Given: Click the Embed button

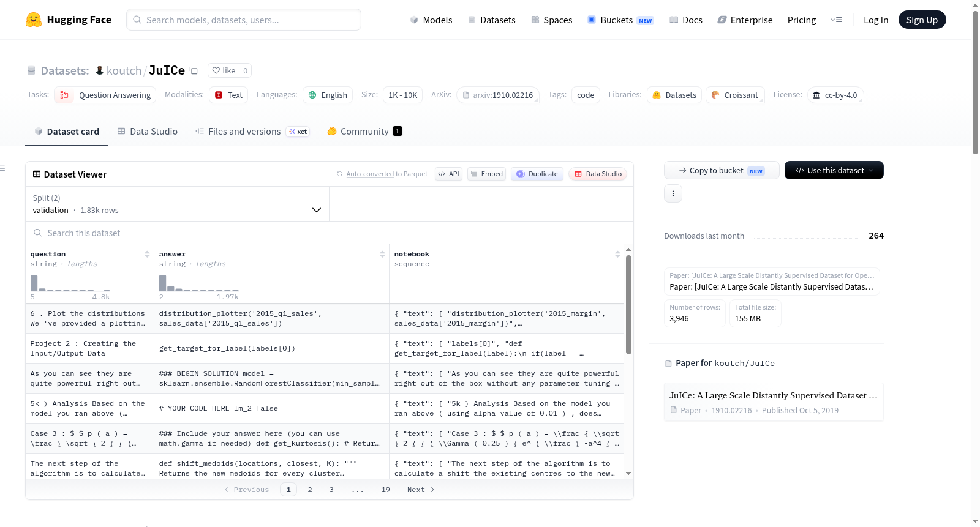Looking at the screenshot, I should click(x=487, y=174).
